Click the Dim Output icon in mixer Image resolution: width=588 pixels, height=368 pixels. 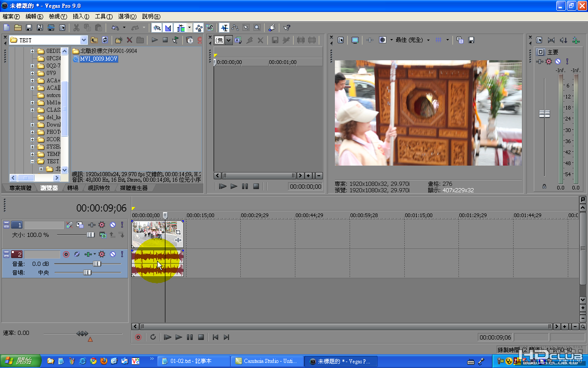564,40
